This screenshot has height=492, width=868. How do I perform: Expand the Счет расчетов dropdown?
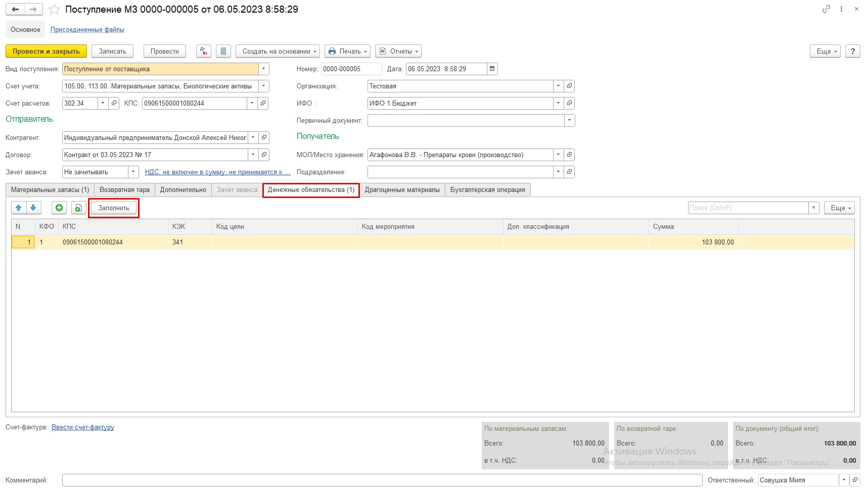click(x=103, y=103)
